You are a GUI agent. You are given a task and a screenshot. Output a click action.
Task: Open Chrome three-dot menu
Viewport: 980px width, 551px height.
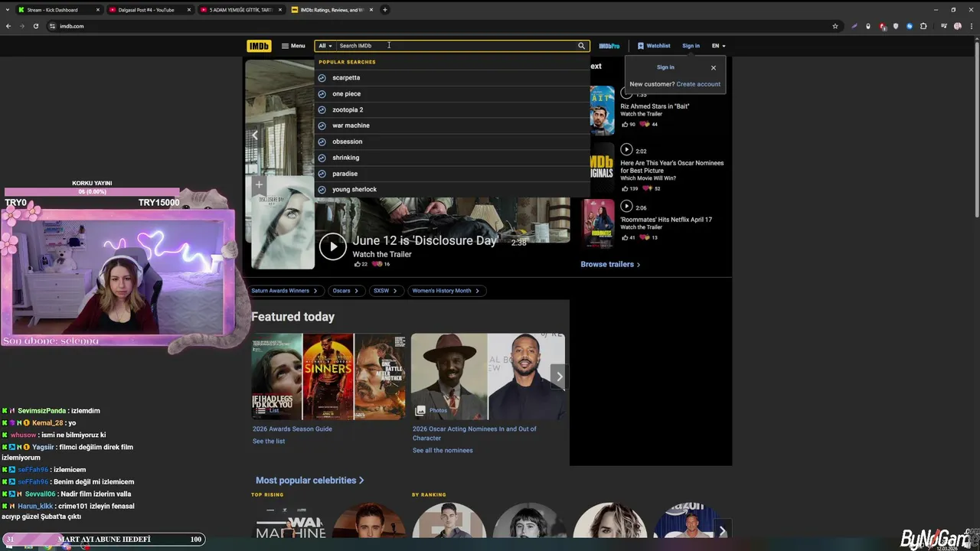[972, 26]
